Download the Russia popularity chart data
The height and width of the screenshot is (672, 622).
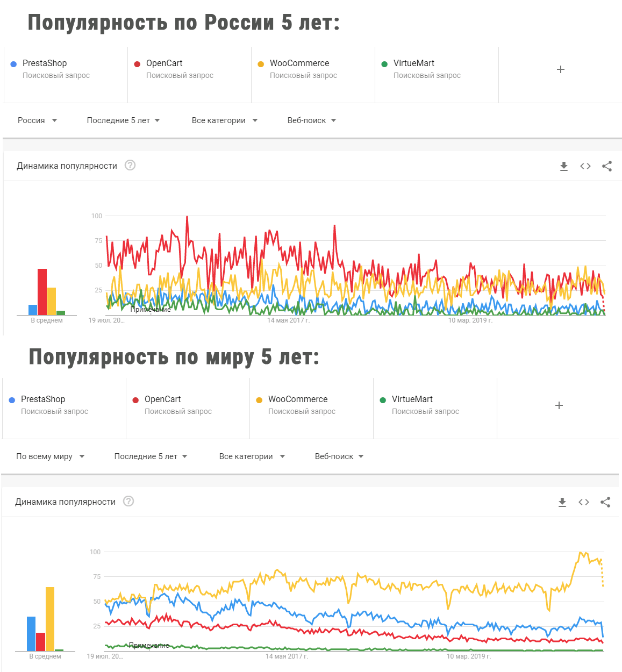tap(563, 166)
